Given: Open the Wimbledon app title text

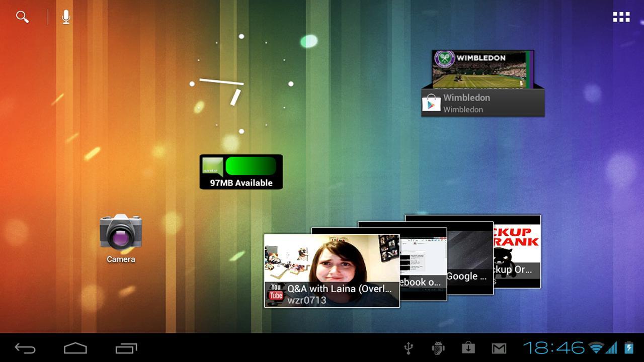Looking at the screenshot, I should click(466, 98).
